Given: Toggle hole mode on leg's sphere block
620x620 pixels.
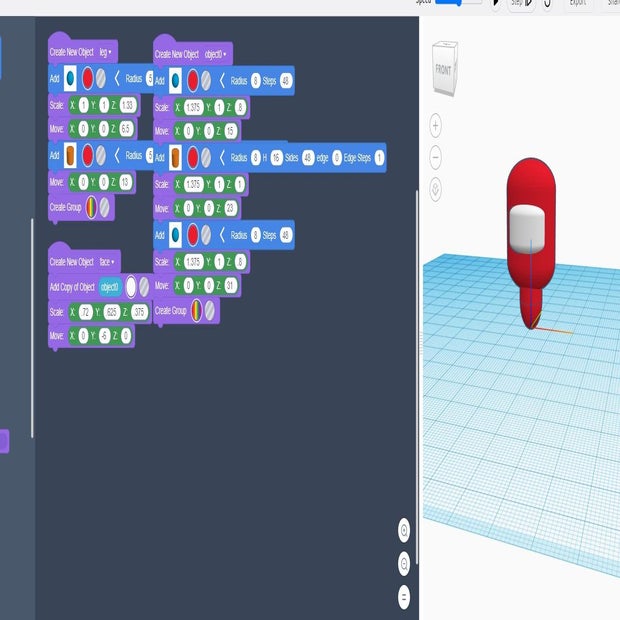Looking at the screenshot, I should 102,79.
